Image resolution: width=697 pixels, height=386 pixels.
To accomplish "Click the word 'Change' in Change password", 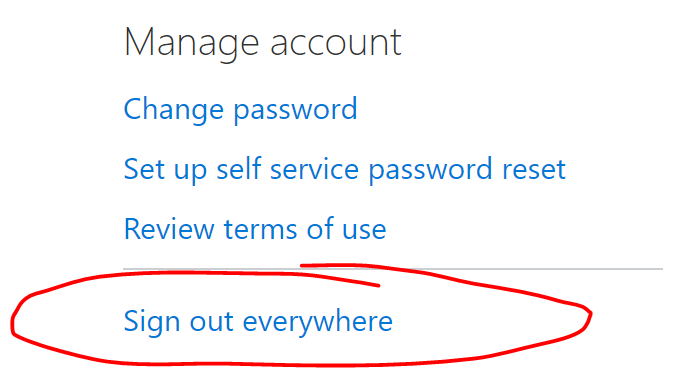I will (x=173, y=110).
